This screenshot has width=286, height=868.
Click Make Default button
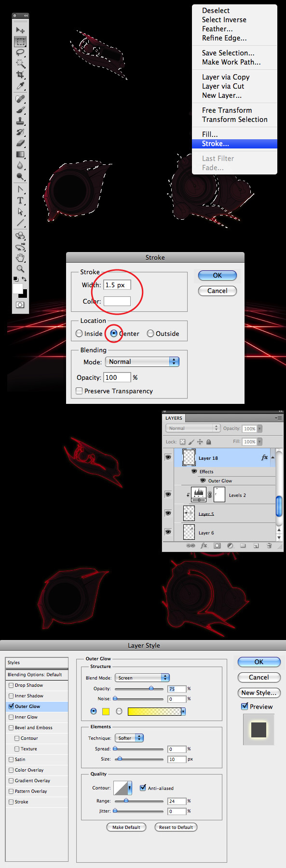click(126, 827)
